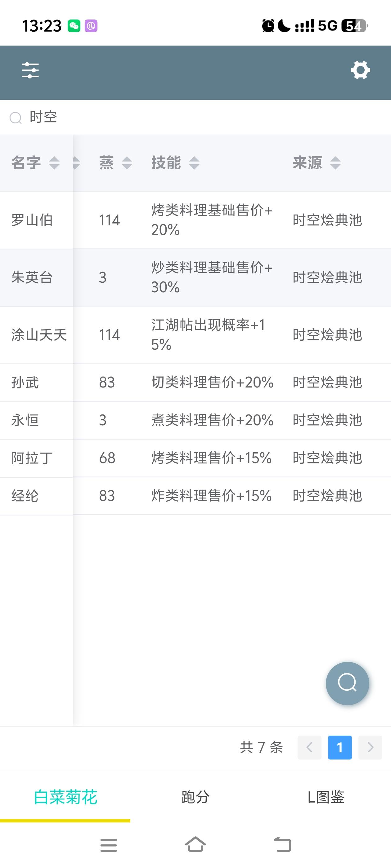Select the 白菜菊花 tab
The height and width of the screenshot is (868, 391).
pos(65,797)
